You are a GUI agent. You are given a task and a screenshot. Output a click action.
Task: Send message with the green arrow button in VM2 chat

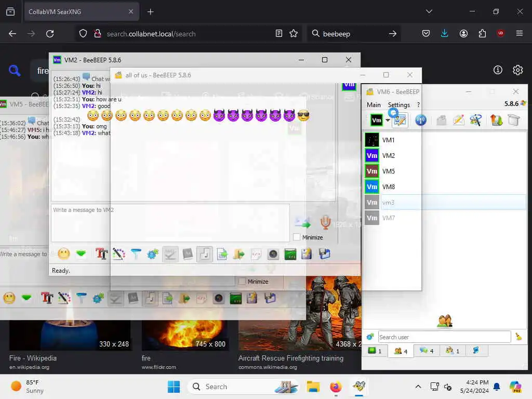point(303,222)
